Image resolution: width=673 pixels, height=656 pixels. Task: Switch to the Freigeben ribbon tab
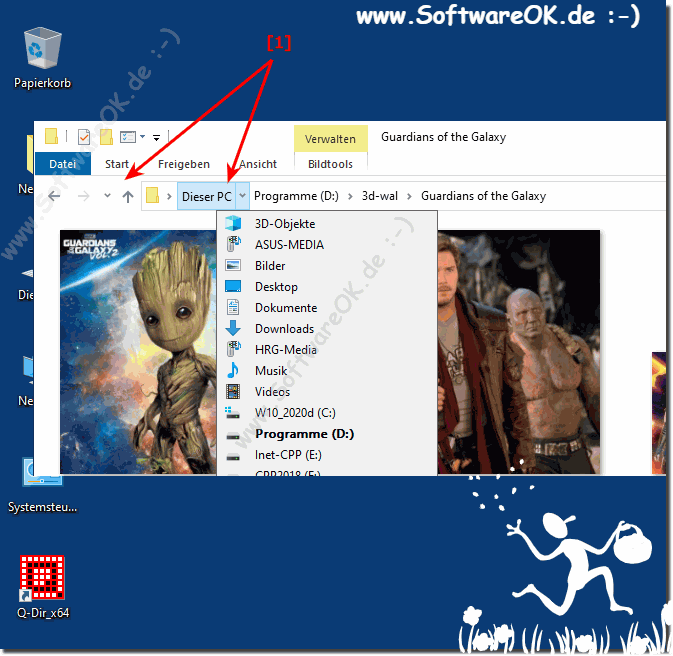tap(184, 164)
